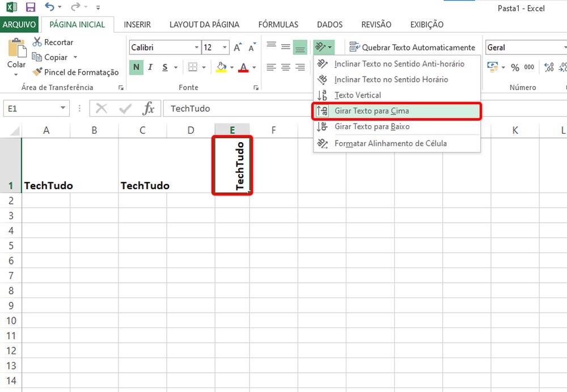The height and width of the screenshot is (392, 567).
Task: Switch to the FÓRMULAS ribbon tab
Action: click(278, 24)
